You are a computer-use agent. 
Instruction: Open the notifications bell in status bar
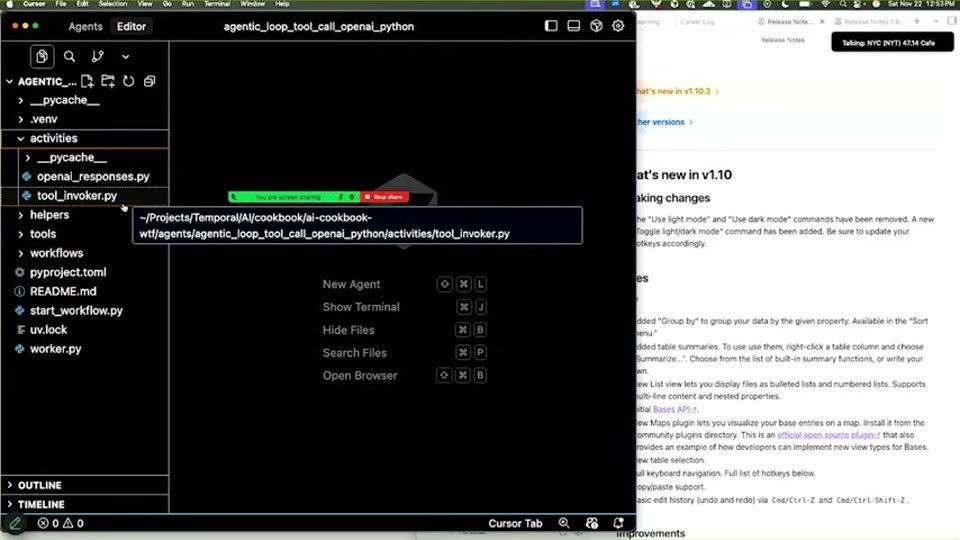(x=618, y=523)
